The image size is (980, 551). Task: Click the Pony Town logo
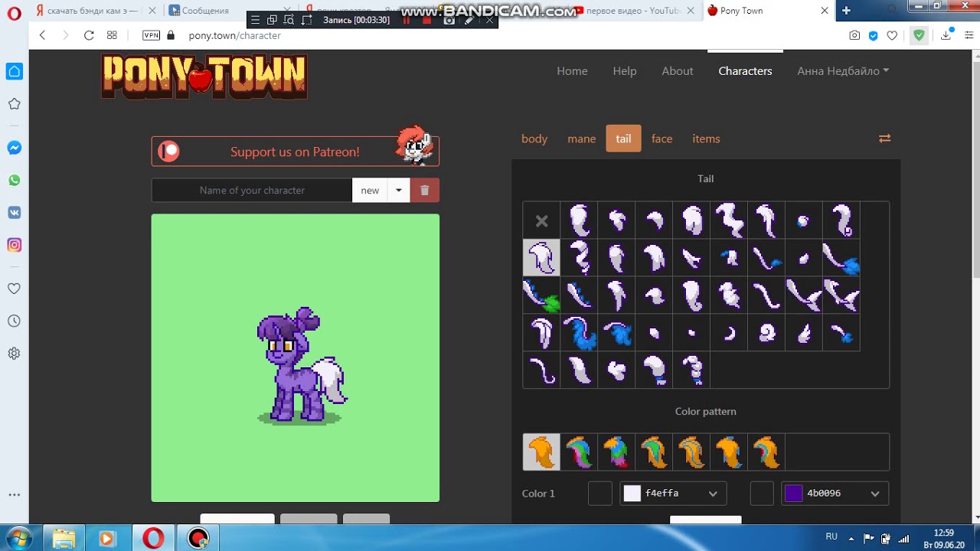pyautogui.click(x=204, y=77)
